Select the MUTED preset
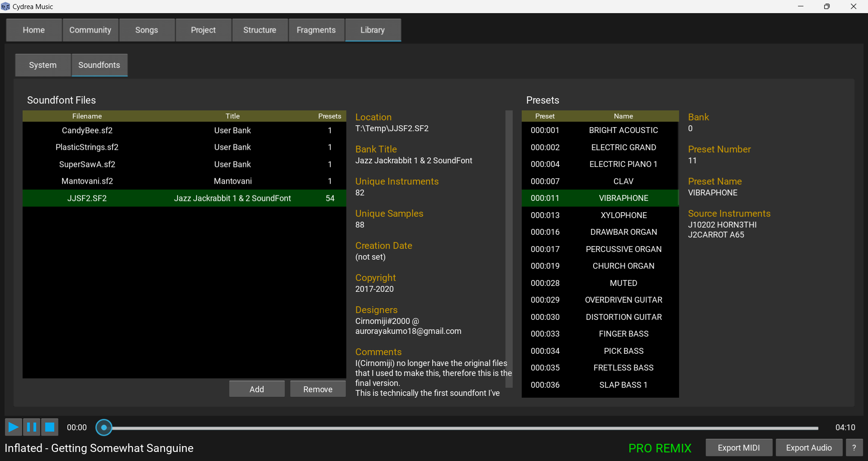The width and height of the screenshot is (868, 461). click(x=600, y=283)
